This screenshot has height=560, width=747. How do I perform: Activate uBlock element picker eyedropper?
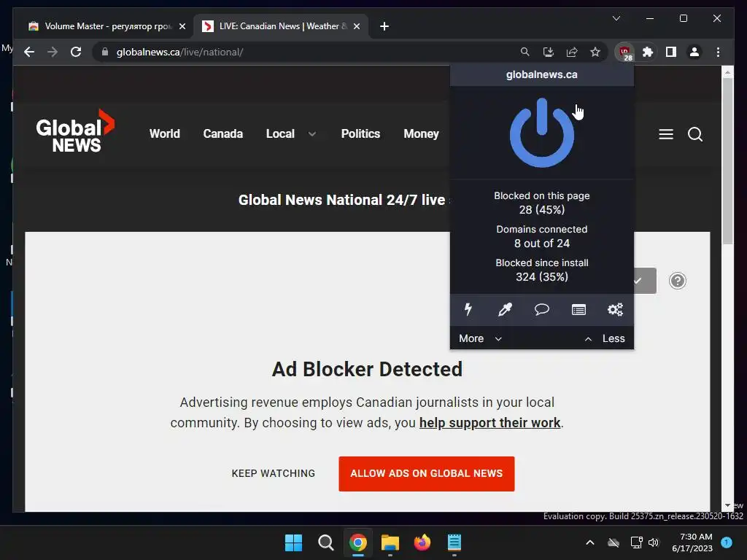(x=505, y=310)
